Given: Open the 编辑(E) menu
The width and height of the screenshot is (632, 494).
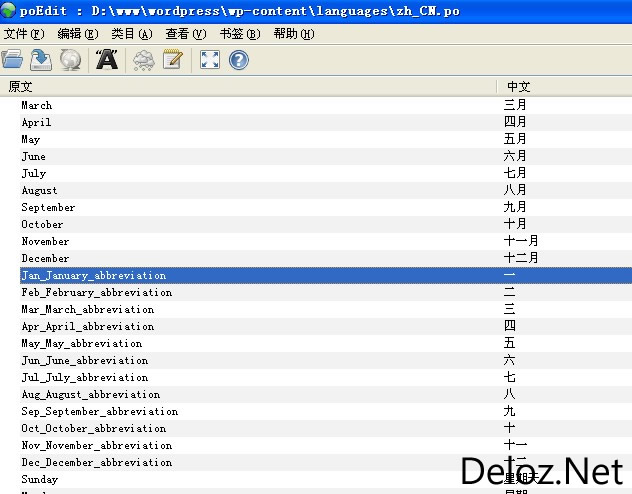Looking at the screenshot, I should (78, 34).
